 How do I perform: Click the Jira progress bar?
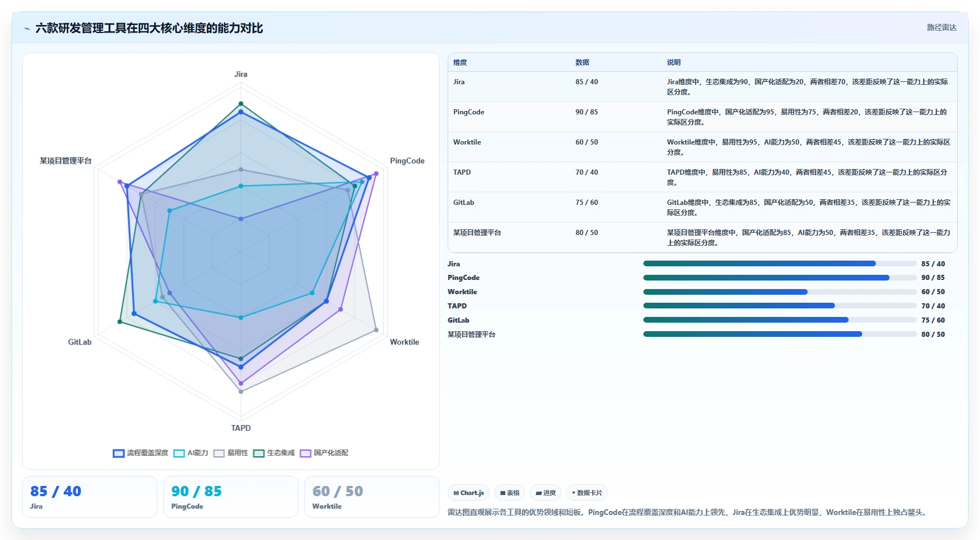(780, 263)
